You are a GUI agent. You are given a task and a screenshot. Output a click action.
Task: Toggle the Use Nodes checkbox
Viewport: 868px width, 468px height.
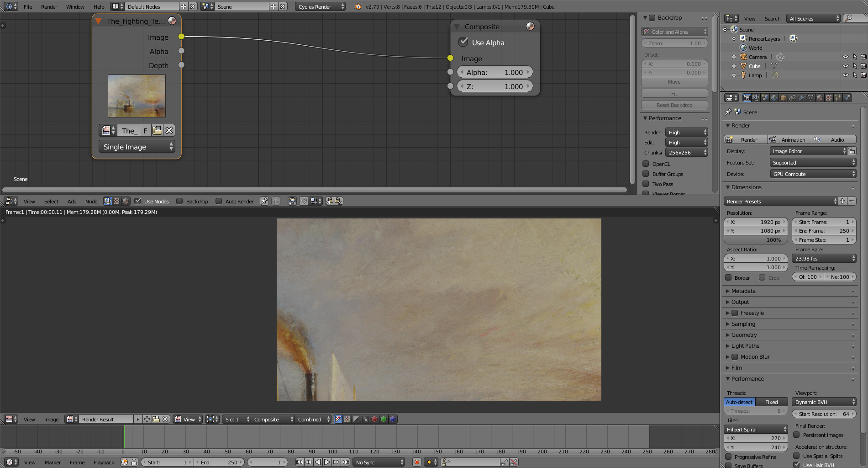pos(137,201)
